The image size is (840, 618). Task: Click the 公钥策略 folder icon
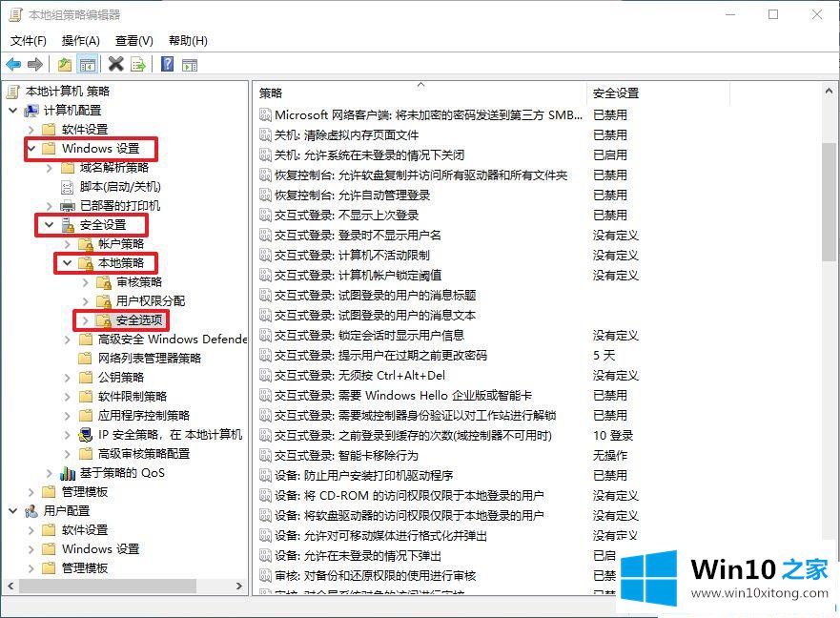86,378
